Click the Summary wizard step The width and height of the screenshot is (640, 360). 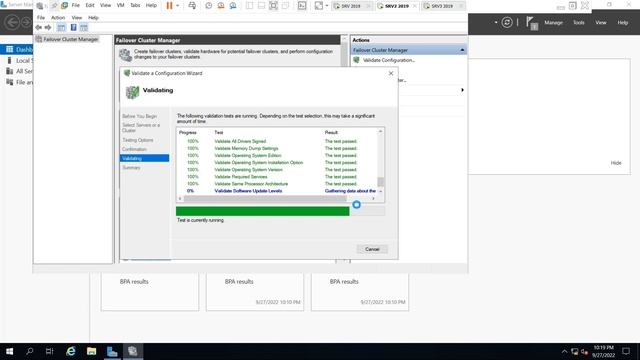point(131,167)
